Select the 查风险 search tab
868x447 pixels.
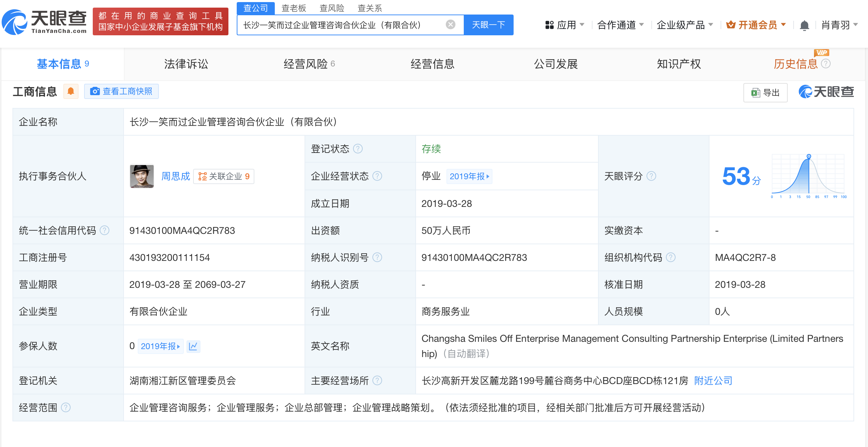(332, 8)
